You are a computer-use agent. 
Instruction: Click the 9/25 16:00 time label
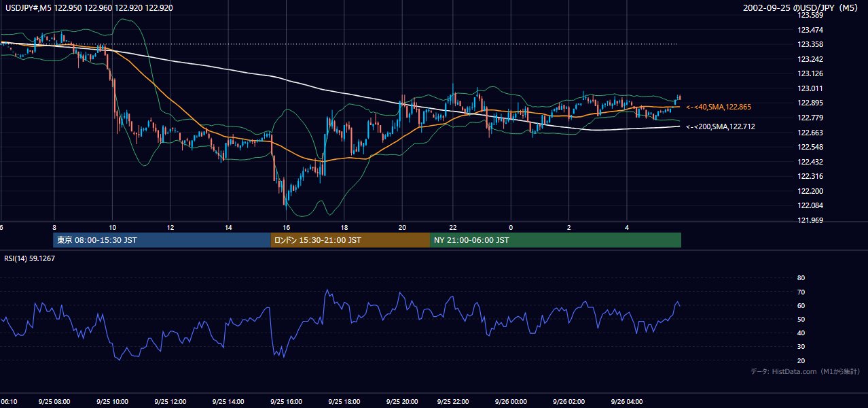click(287, 401)
